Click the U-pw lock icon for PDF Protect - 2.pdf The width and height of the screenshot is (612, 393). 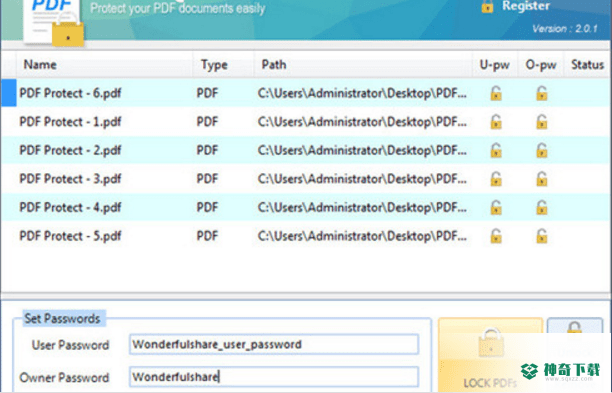(x=496, y=150)
